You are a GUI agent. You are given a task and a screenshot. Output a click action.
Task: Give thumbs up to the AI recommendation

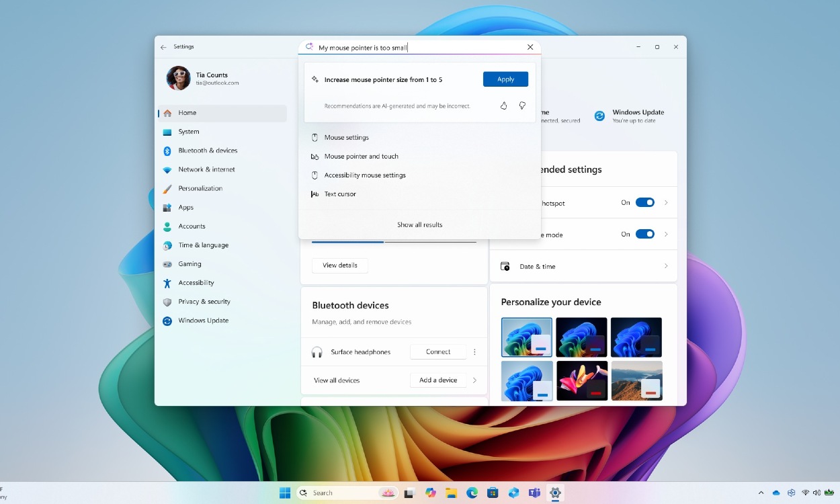(x=504, y=106)
